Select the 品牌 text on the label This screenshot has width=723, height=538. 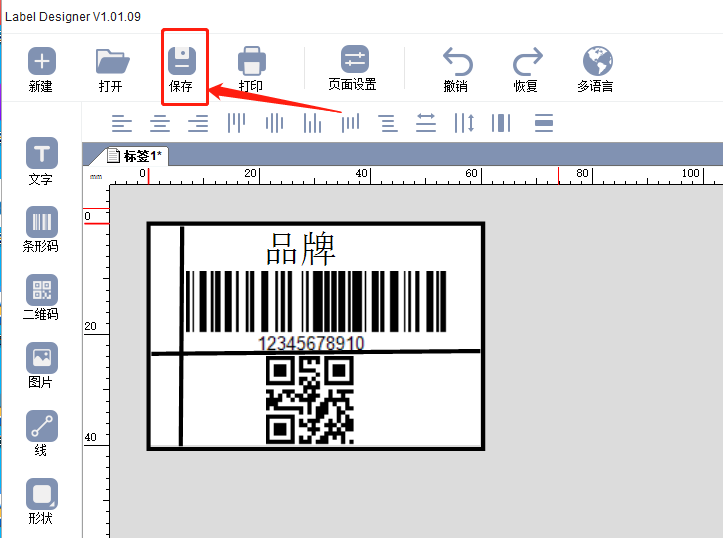click(x=301, y=249)
